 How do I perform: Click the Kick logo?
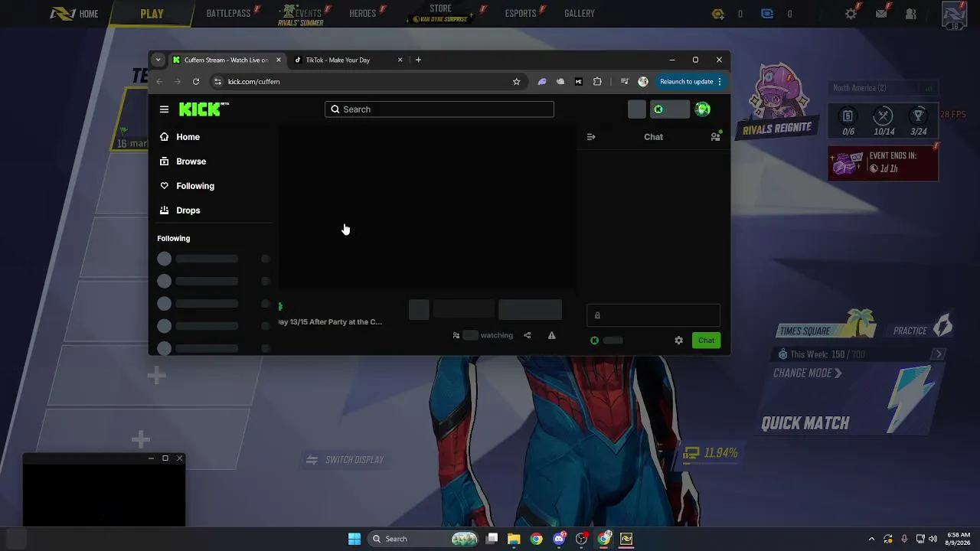click(x=204, y=109)
